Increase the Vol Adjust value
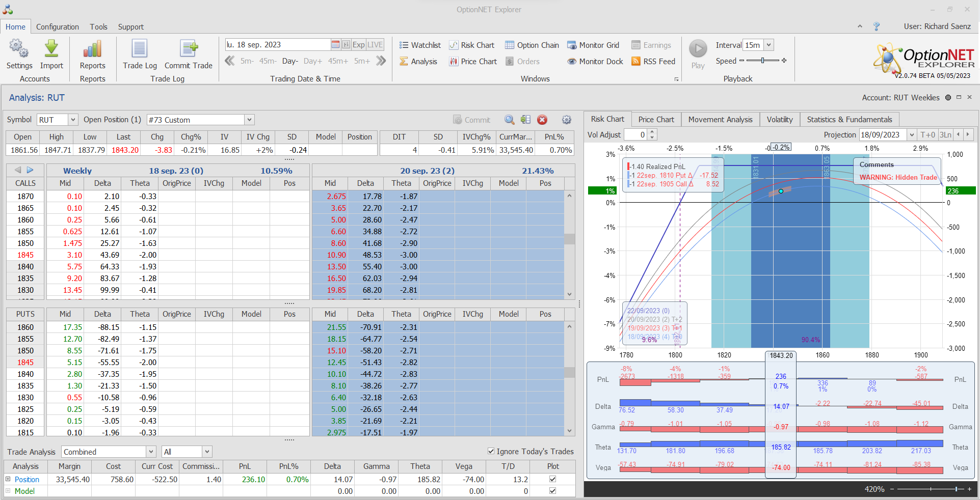 click(652, 132)
